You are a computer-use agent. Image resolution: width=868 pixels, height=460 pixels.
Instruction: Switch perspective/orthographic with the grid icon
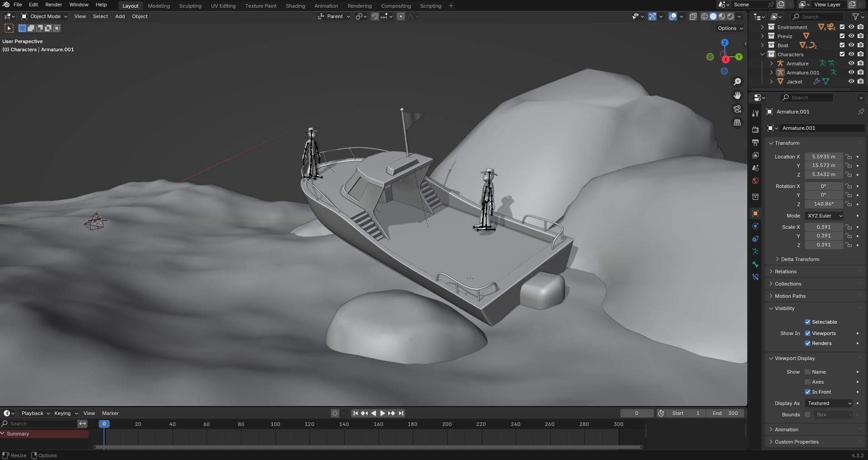click(x=737, y=123)
